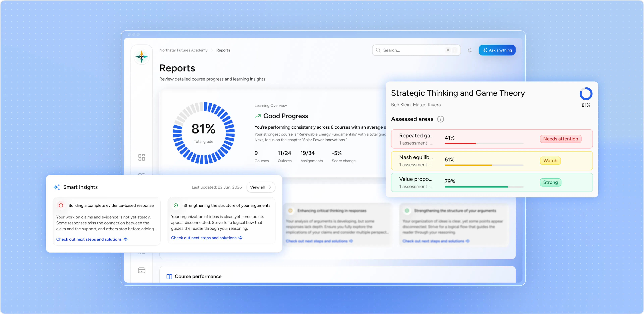Screen dimensions: 644x314
Task: Click the search magnifier icon
Action: pyautogui.click(x=378, y=50)
